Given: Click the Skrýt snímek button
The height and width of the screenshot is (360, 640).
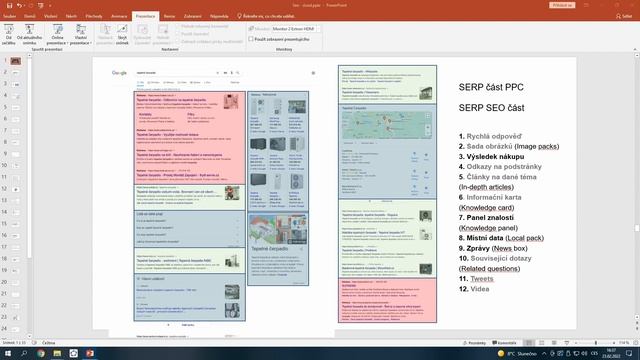Looking at the screenshot, I should [x=122, y=34].
